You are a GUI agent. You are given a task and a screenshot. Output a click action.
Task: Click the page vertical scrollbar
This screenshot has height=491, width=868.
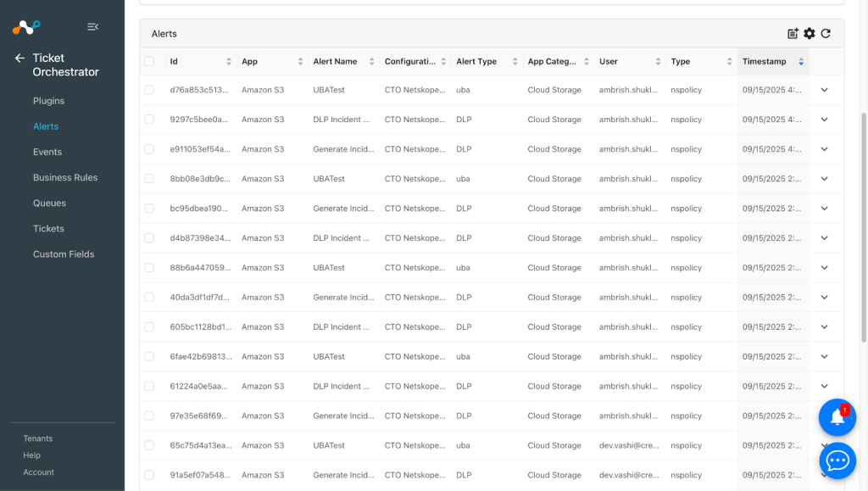coord(864,227)
